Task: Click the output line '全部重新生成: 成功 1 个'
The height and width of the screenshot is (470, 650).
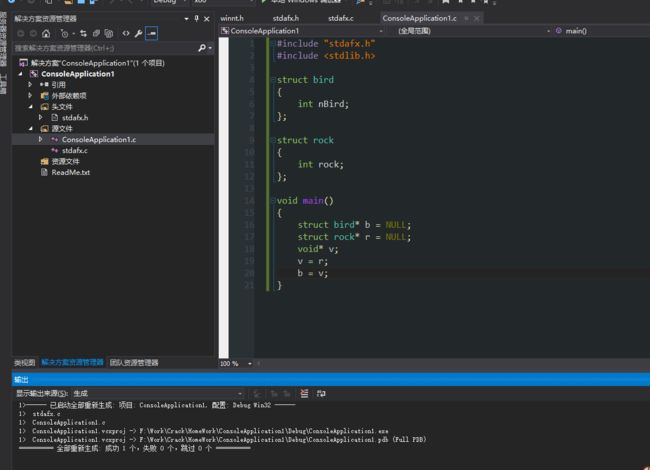Action: point(134,448)
